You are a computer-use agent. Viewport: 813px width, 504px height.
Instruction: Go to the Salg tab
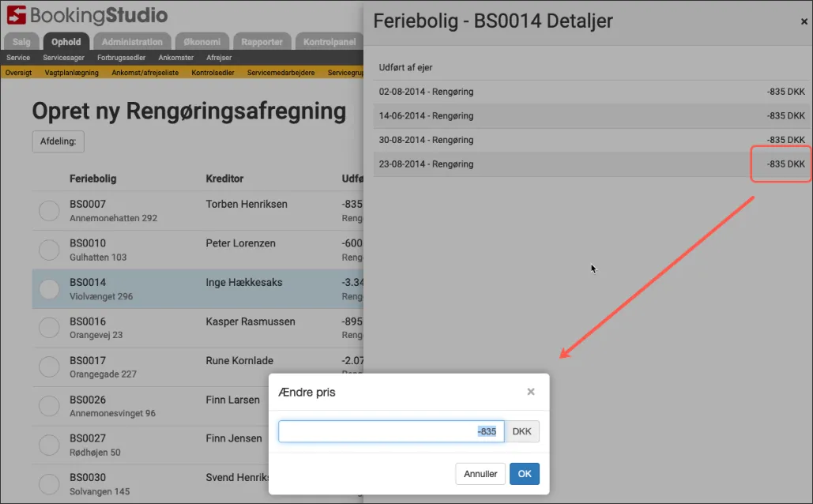pos(21,42)
